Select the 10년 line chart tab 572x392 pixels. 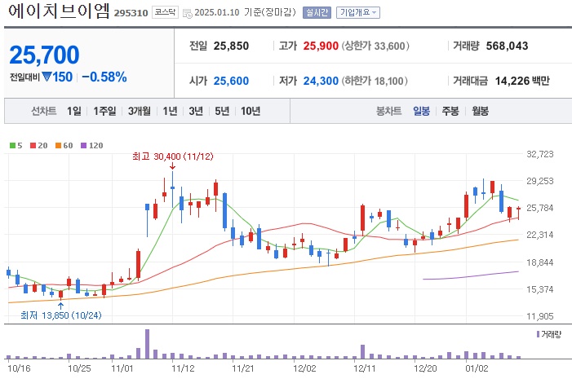[x=251, y=111]
